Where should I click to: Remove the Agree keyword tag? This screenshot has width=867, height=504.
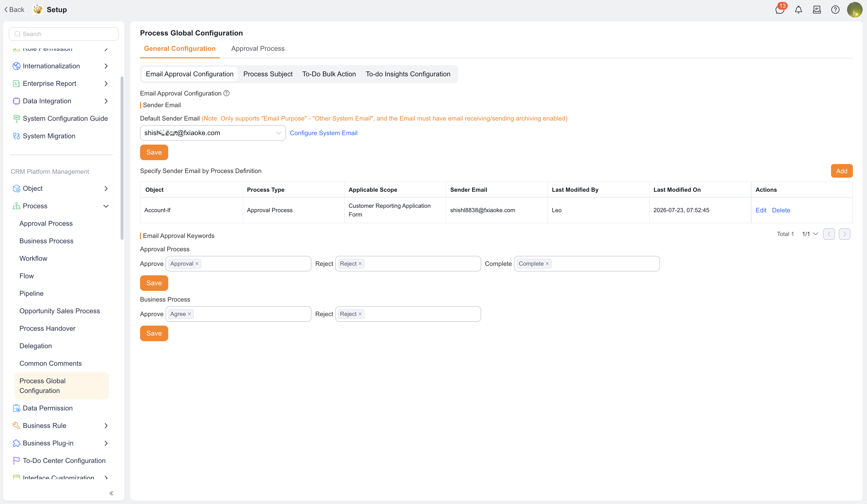tap(189, 314)
